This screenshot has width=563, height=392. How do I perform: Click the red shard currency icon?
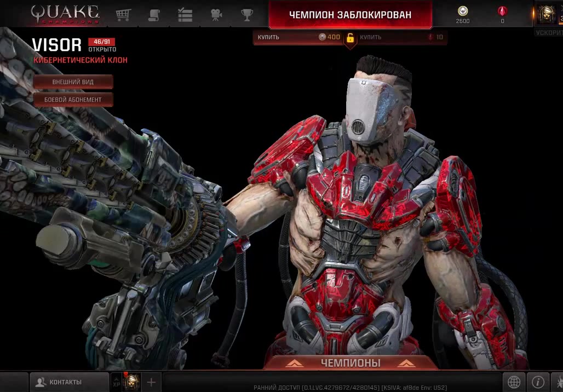pos(502,11)
